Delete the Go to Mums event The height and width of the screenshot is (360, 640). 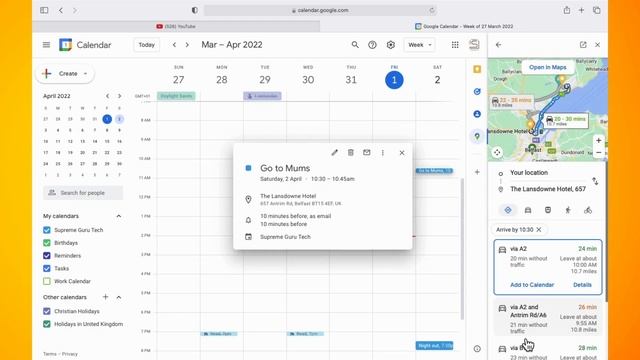click(x=351, y=153)
